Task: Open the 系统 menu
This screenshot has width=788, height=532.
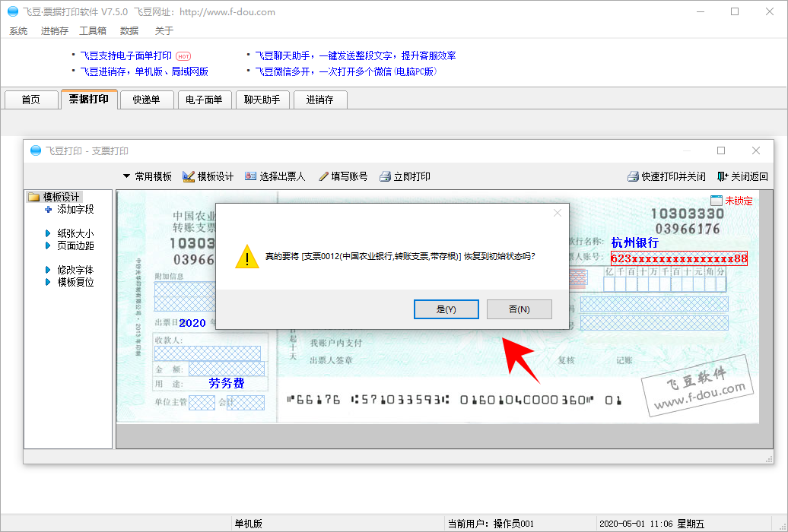Action: [18, 30]
